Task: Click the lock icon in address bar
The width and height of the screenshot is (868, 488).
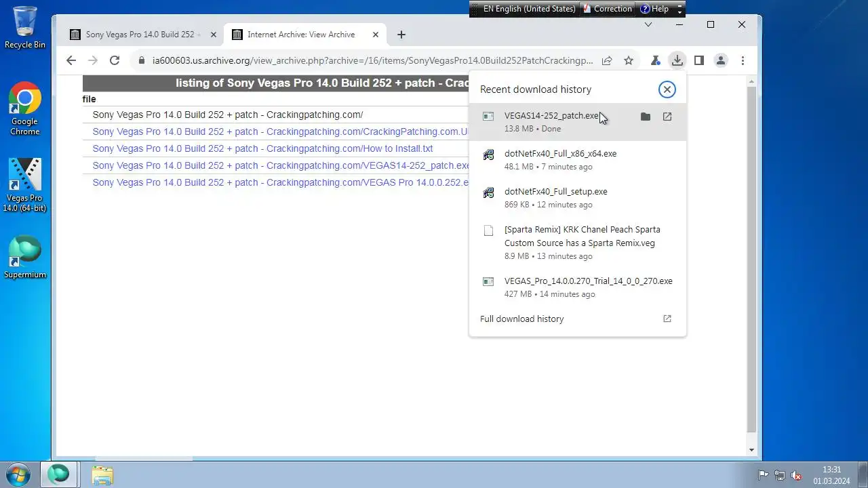Action: coord(142,60)
